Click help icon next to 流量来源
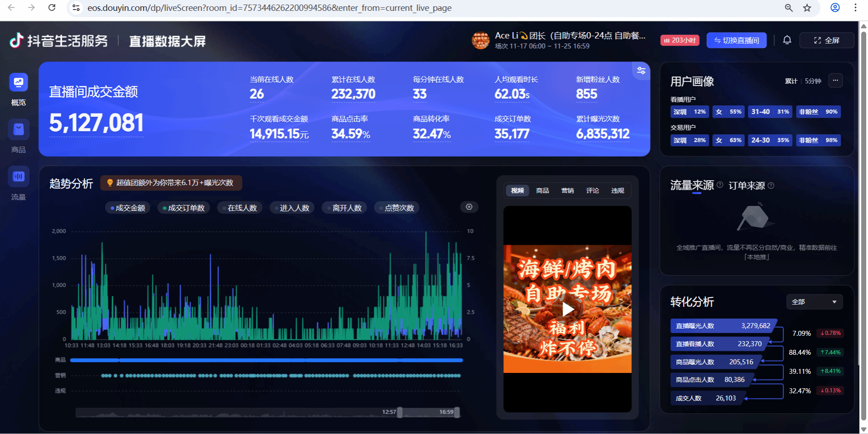The height and width of the screenshot is (434, 868). pyautogui.click(x=720, y=185)
